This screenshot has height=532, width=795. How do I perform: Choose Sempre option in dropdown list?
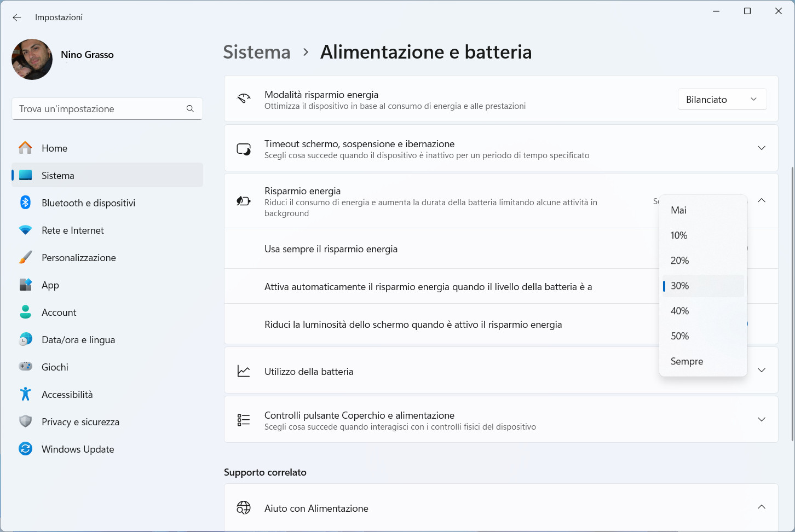point(687,361)
